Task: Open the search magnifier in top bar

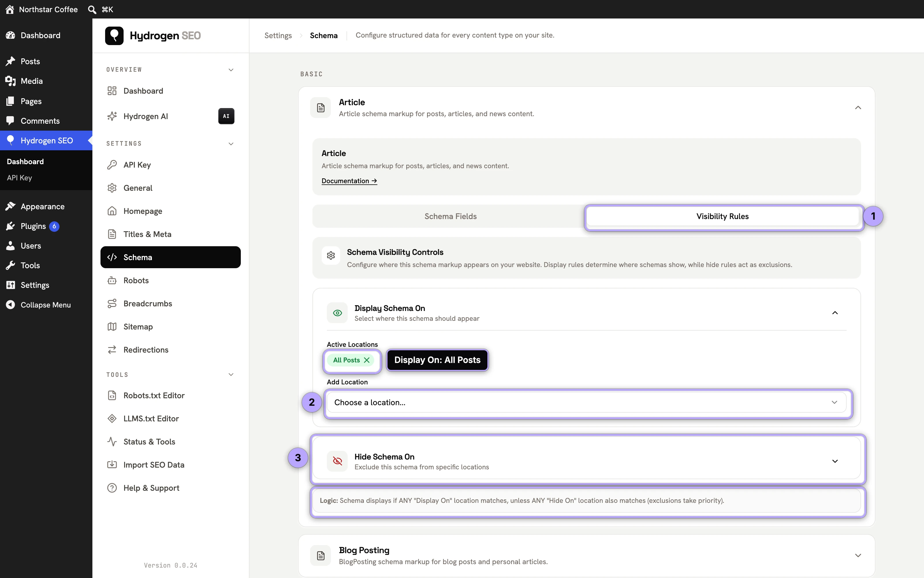Action: pyautogui.click(x=92, y=9)
